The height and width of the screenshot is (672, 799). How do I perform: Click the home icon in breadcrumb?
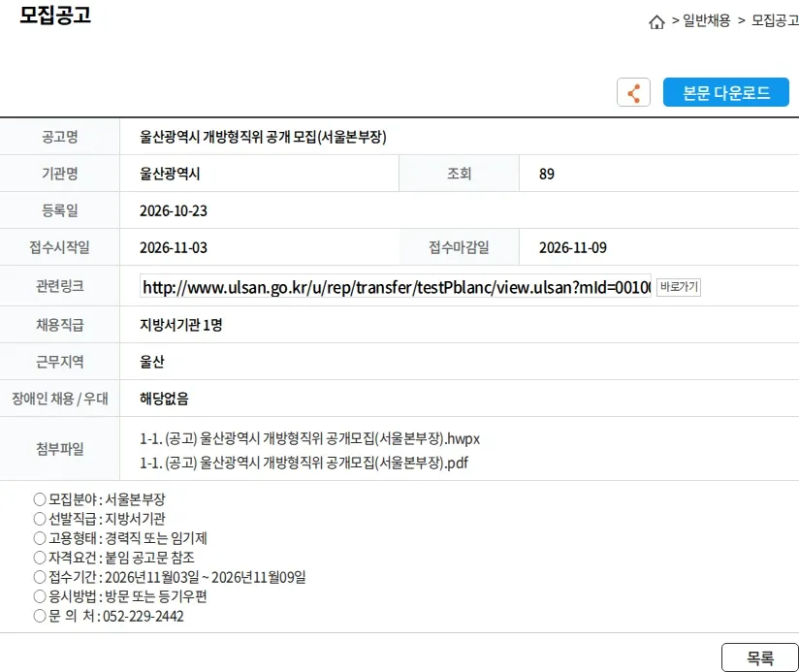click(656, 22)
